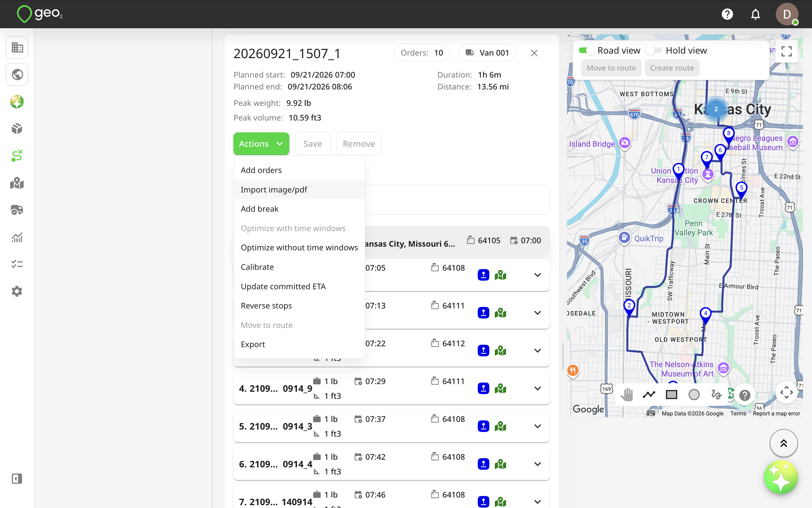Open the settings gear sidebar icon
Image resolution: width=812 pixels, height=508 pixels.
click(x=17, y=291)
